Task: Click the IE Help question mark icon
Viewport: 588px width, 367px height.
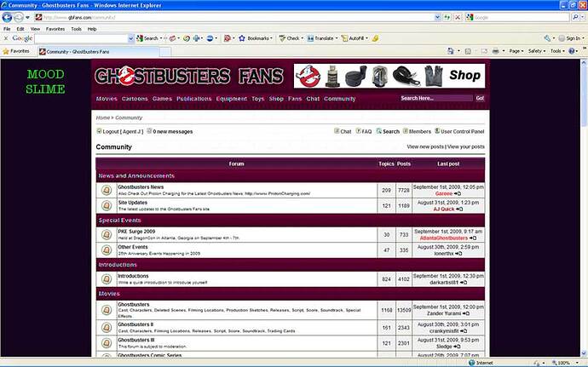Action: (x=572, y=51)
